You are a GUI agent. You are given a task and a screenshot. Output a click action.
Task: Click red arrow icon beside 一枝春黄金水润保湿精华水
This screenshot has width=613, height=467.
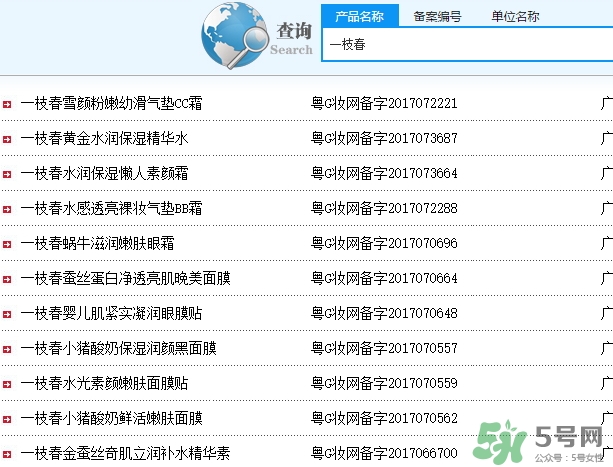(7, 139)
